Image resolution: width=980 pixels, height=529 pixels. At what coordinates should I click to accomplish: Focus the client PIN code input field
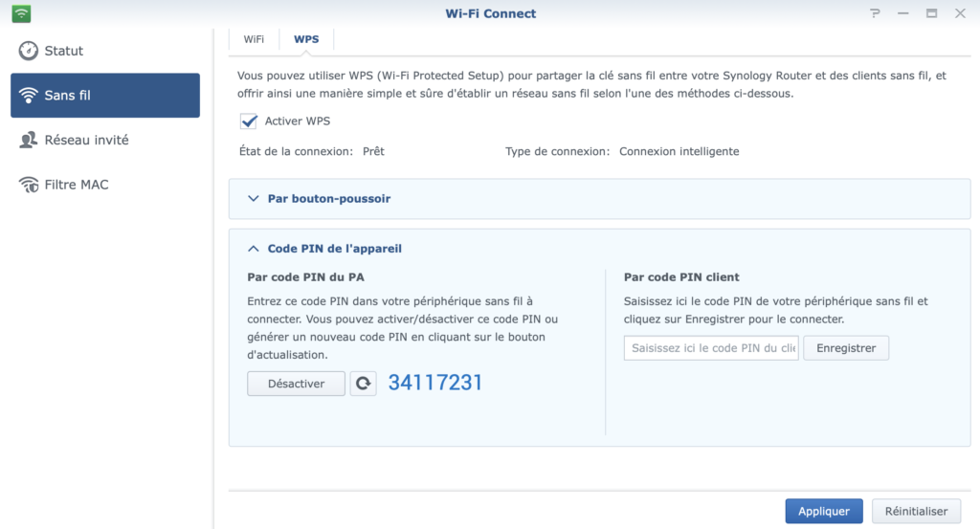(711, 348)
